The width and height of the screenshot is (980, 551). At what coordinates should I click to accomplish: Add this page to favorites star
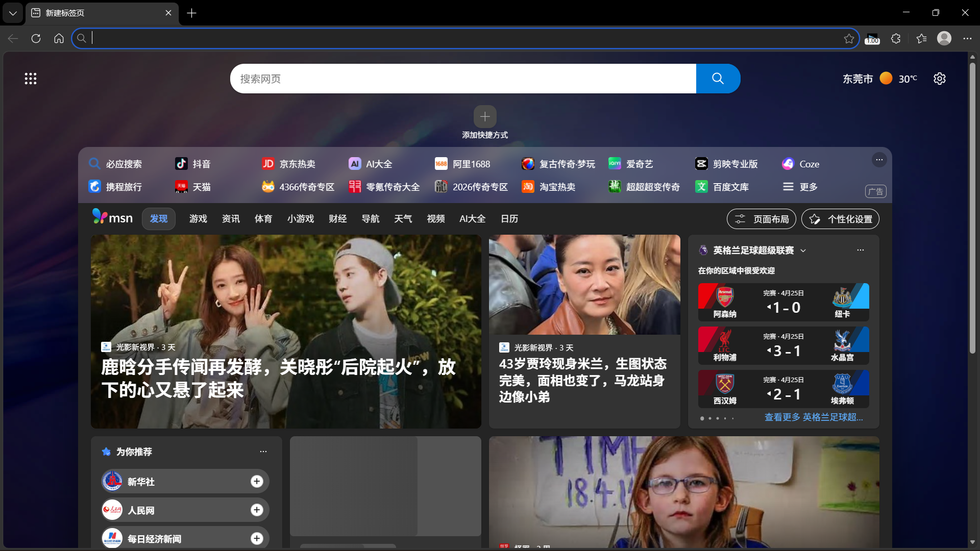click(x=849, y=39)
